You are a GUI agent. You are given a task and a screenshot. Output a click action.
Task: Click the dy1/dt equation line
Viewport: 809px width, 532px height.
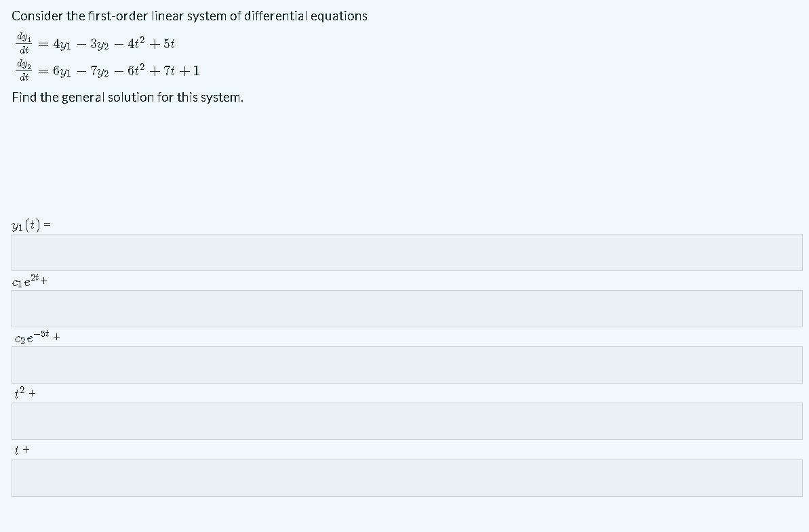[x=95, y=43]
